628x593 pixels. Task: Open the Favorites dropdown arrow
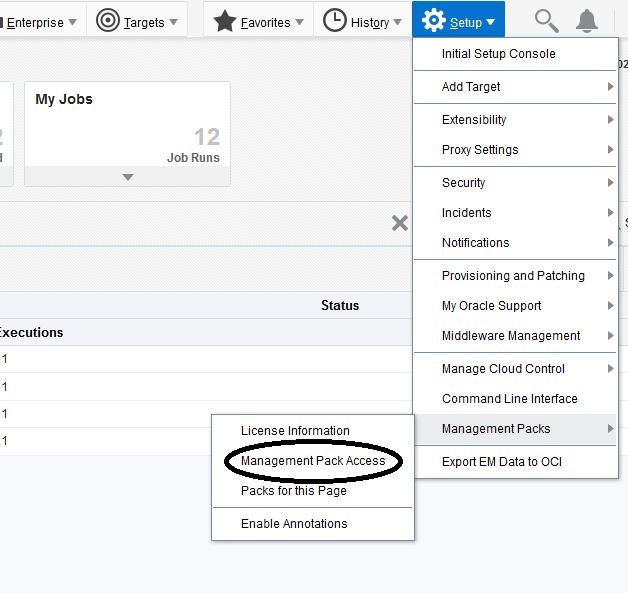point(300,22)
